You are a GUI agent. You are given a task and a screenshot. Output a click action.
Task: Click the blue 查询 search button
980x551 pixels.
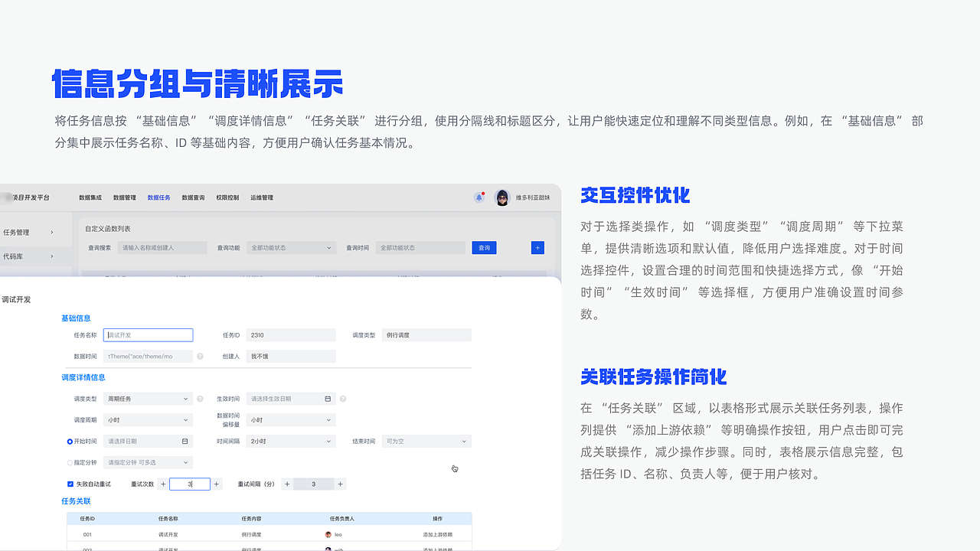click(484, 247)
